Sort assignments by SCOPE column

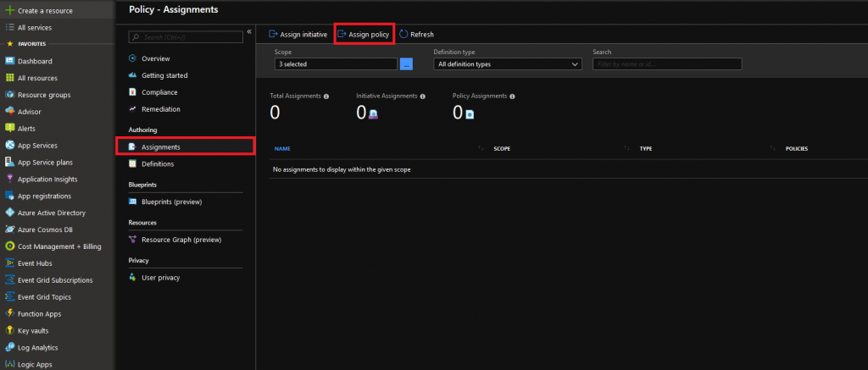click(502, 149)
